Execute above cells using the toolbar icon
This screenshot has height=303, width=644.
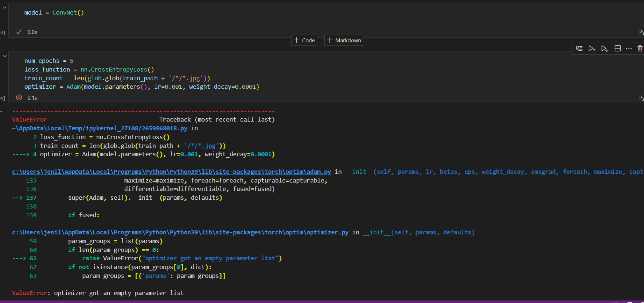coord(592,49)
